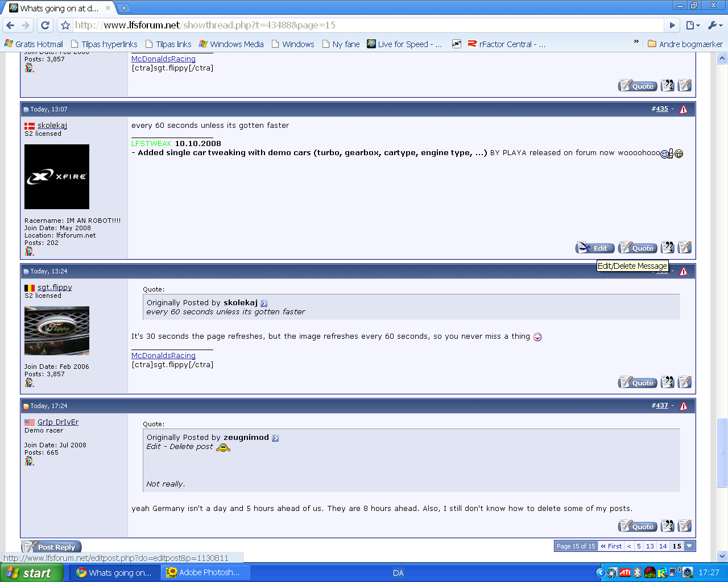
Task: Open the page navigation dropdown arrow
Action: click(x=689, y=546)
